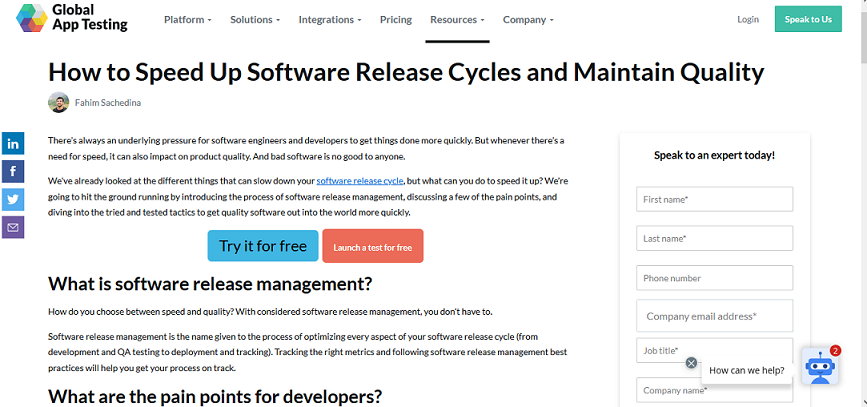Expand the Resources menu
867x407 pixels.
[457, 19]
